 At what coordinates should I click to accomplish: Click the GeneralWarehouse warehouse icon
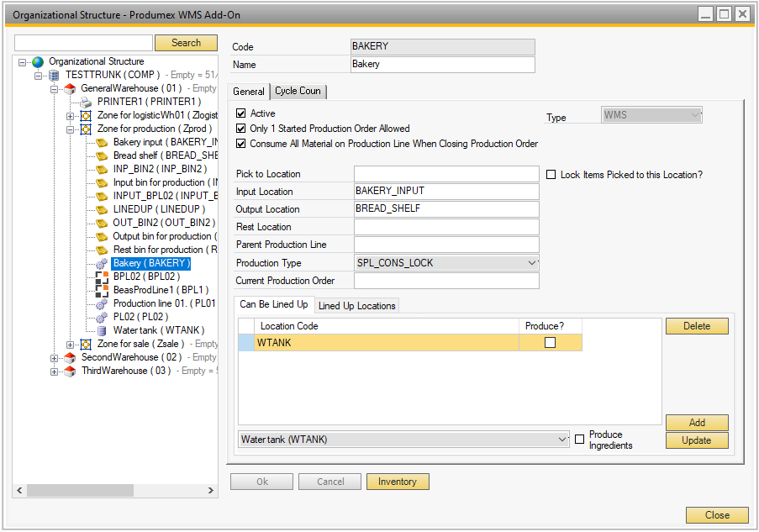70,88
